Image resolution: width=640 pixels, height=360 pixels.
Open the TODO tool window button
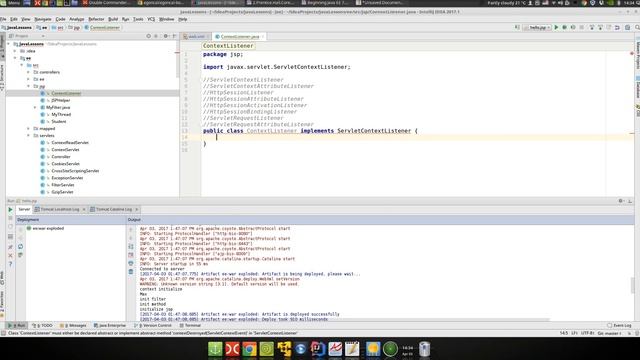tap(42, 325)
